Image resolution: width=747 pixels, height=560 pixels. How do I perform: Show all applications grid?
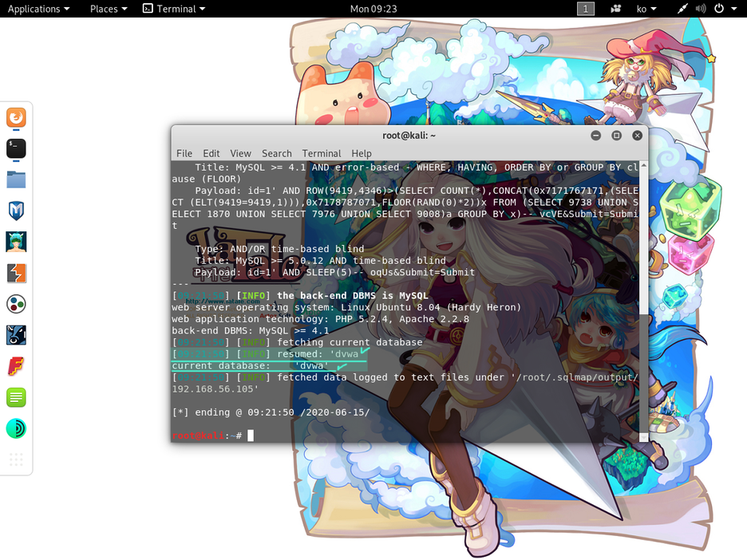[16, 459]
